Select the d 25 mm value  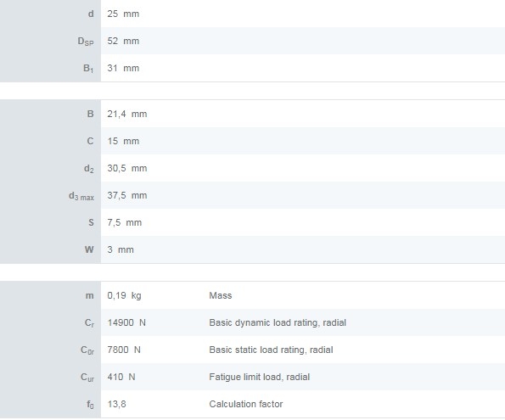[x=123, y=14]
